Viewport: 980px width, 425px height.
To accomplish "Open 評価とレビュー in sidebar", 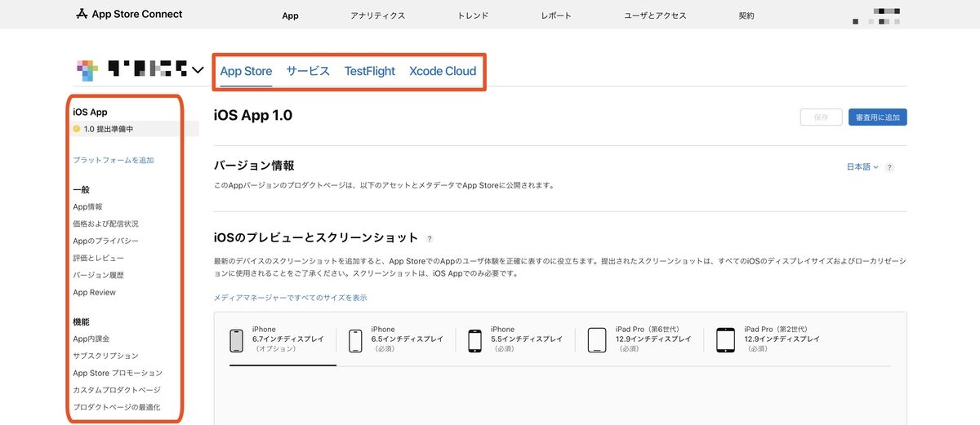I will [98, 259].
